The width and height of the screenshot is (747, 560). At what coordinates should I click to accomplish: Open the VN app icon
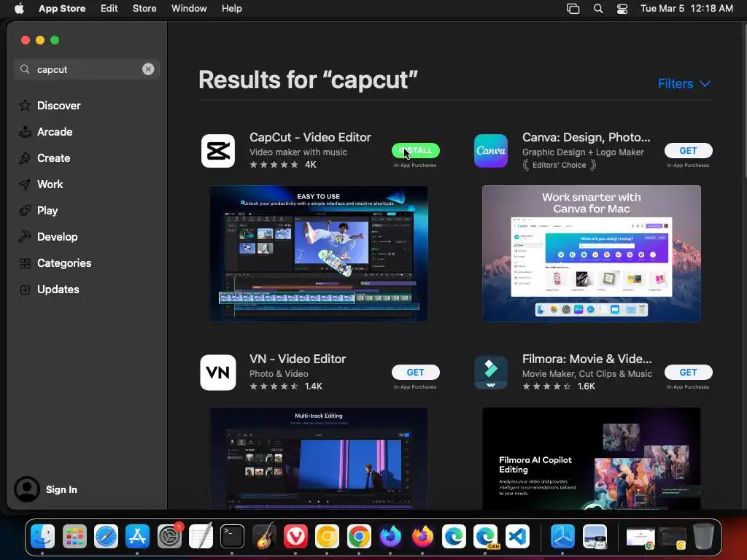[x=217, y=373]
